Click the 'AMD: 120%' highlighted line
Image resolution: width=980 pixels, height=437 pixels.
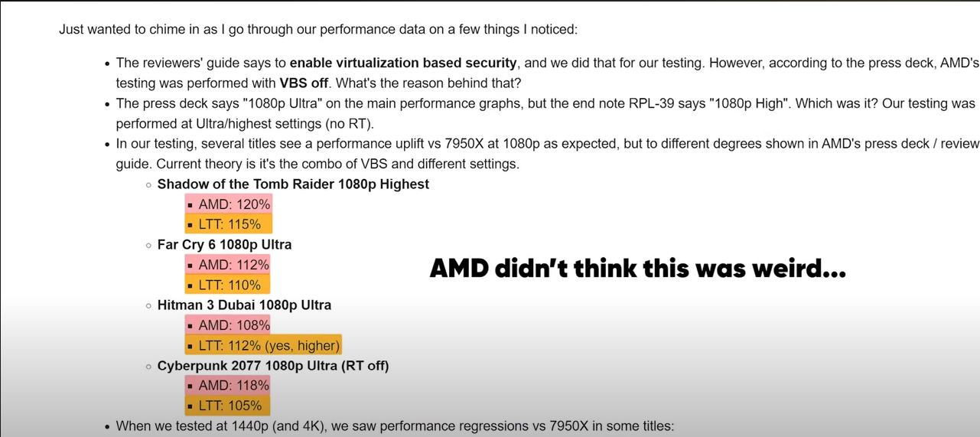pyautogui.click(x=228, y=204)
